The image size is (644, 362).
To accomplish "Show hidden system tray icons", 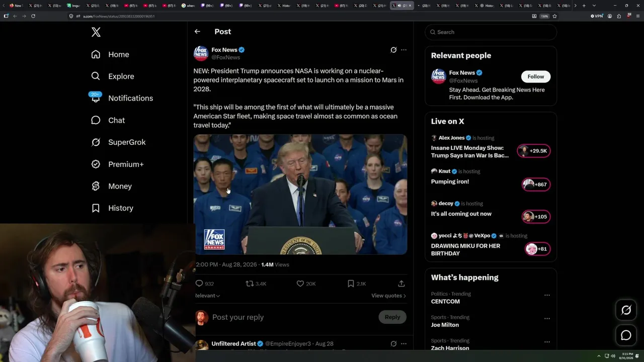I will tap(599, 356).
